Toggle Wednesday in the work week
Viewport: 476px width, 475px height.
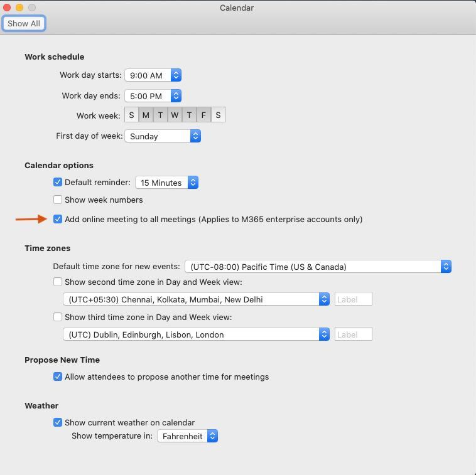[175, 115]
